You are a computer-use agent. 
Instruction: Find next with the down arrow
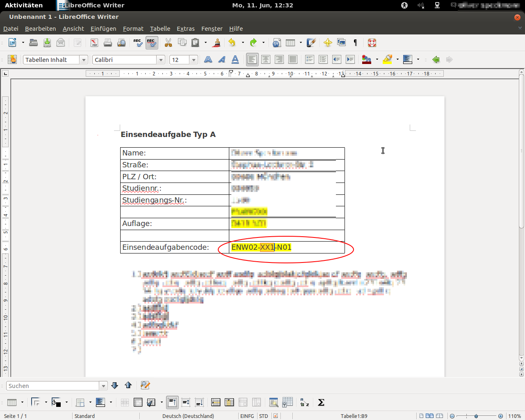pos(115,386)
